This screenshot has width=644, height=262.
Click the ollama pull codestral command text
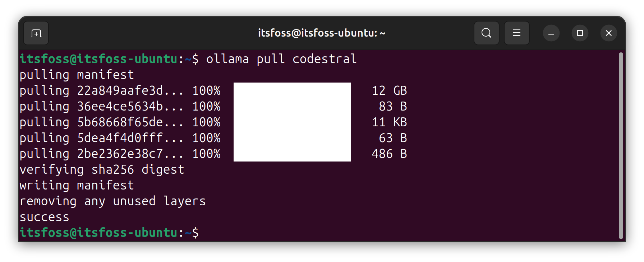click(281, 59)
